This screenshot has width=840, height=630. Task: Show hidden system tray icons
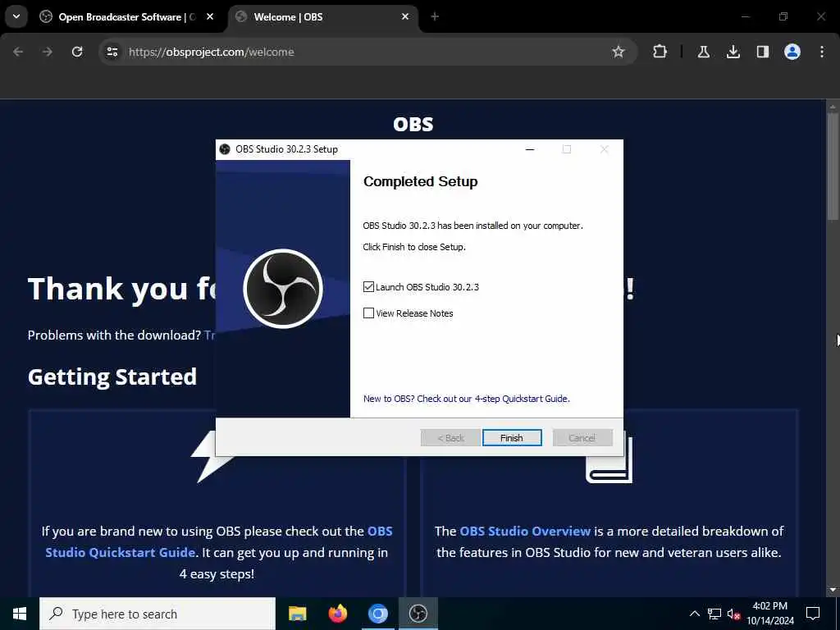pyautogui.click(x=694, y=614)
